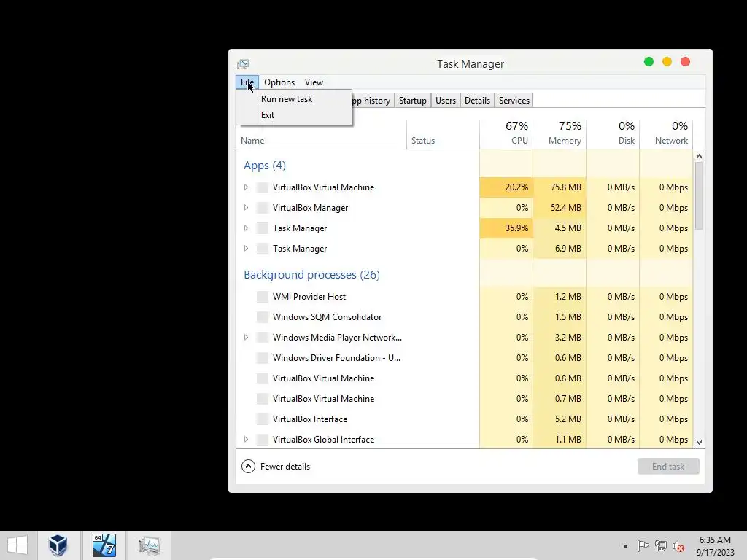Switch to the Startup tab

[413, 101]
